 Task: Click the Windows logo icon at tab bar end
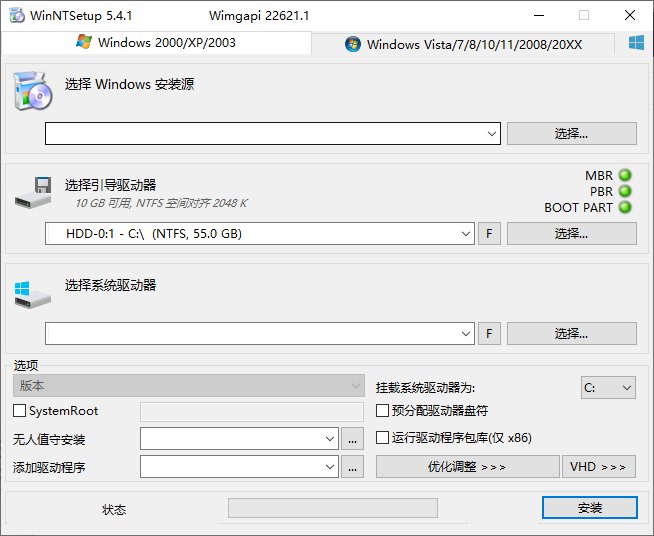tap(636, 43)
